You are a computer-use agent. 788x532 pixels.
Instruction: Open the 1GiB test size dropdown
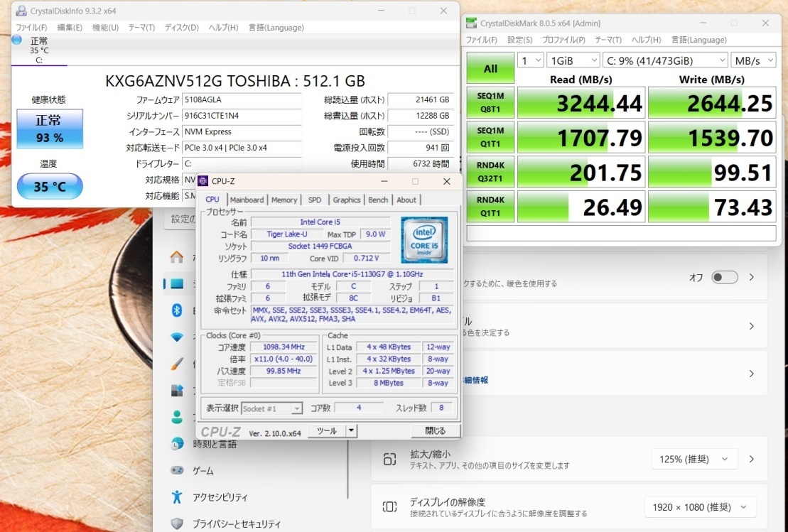click(x=573, y=60)
